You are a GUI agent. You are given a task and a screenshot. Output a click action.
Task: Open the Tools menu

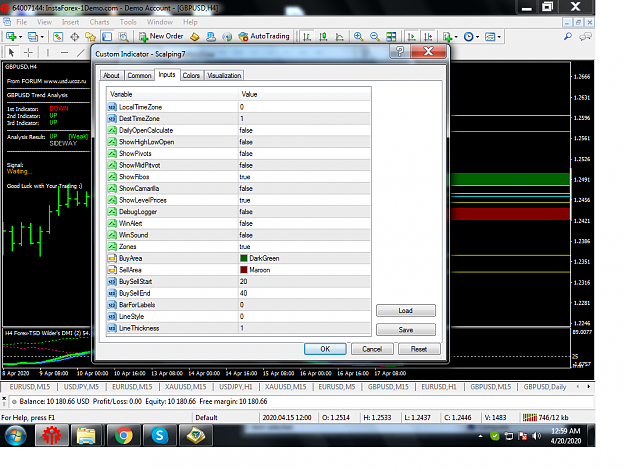tap(128, 22)
